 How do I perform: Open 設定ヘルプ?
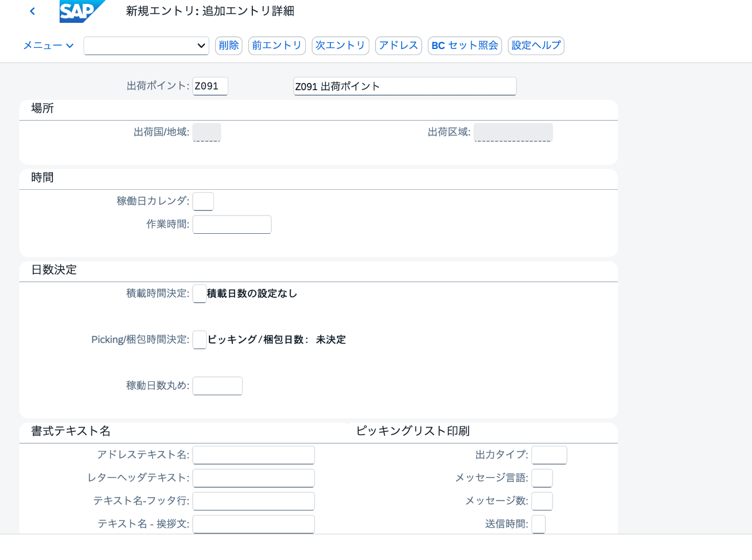pyautogui.click(x=536, y=46)
